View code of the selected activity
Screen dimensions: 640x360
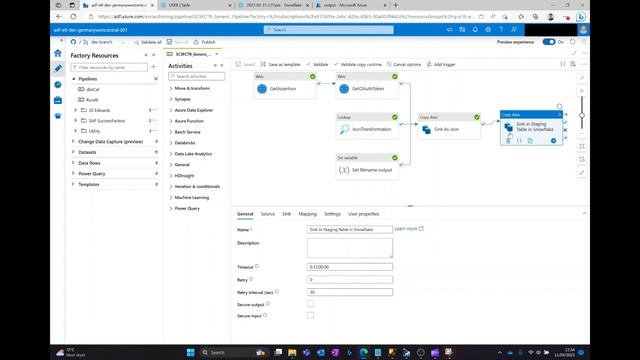pyautogui.click(x=519, y=141)
